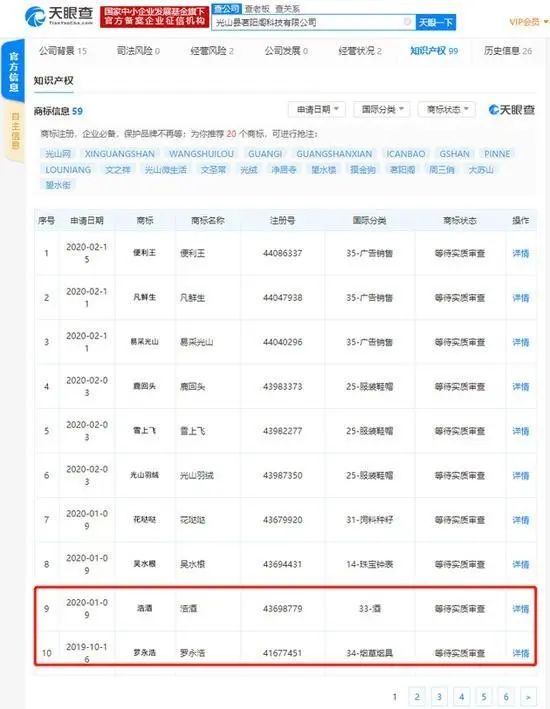This screenshot has height=709, width=550.
Task: Click the 天眼查 logo in the header
Action: pyautogui.click(x=59, y=16)
